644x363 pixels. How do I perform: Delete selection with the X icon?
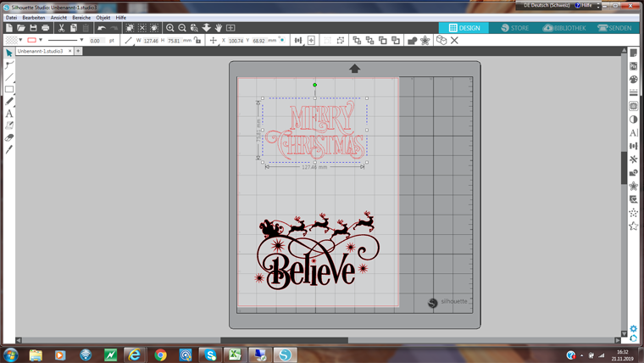click(x=454, y=41)
